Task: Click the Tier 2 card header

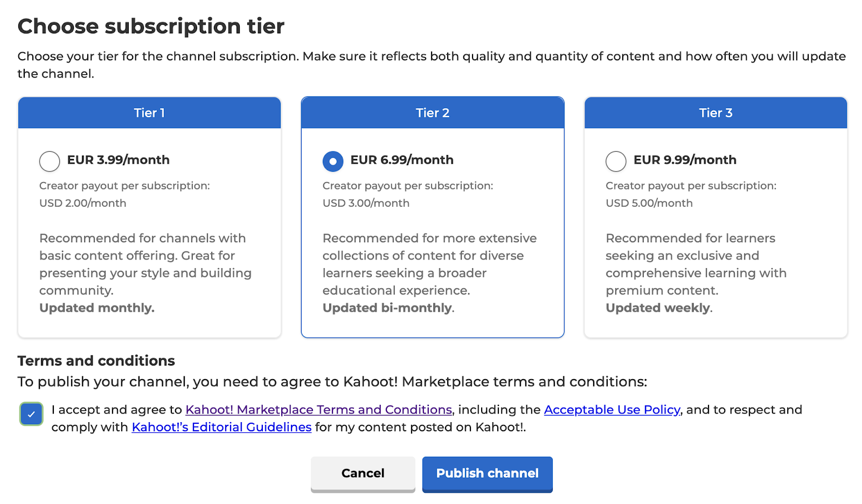Action: click(x=433, y=113)
